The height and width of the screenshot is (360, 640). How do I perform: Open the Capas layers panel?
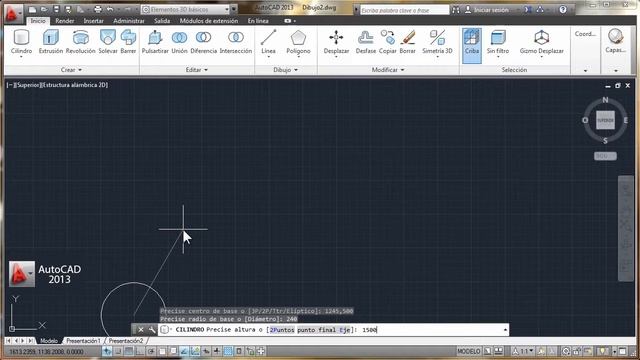pos(615,41)
